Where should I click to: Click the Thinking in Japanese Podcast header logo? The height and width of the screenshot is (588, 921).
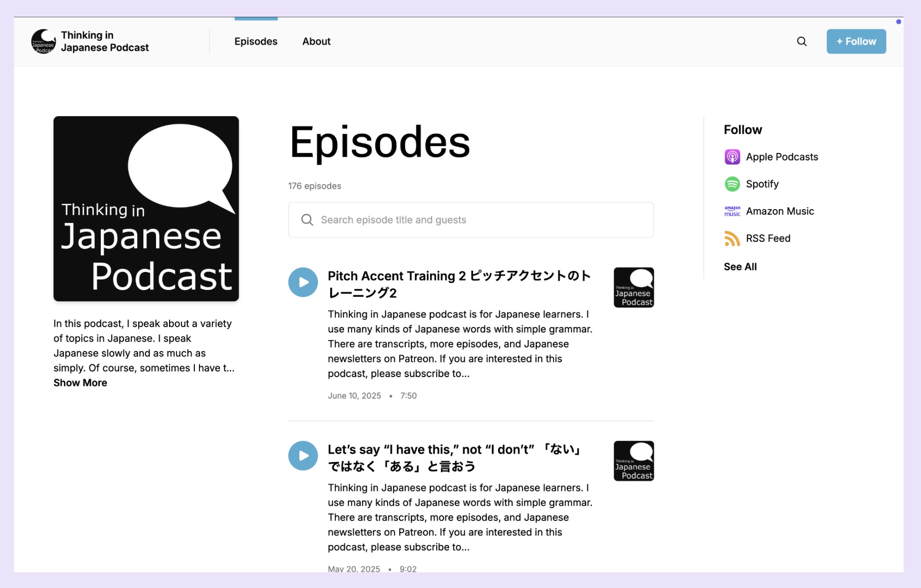(x=43, y=42)
